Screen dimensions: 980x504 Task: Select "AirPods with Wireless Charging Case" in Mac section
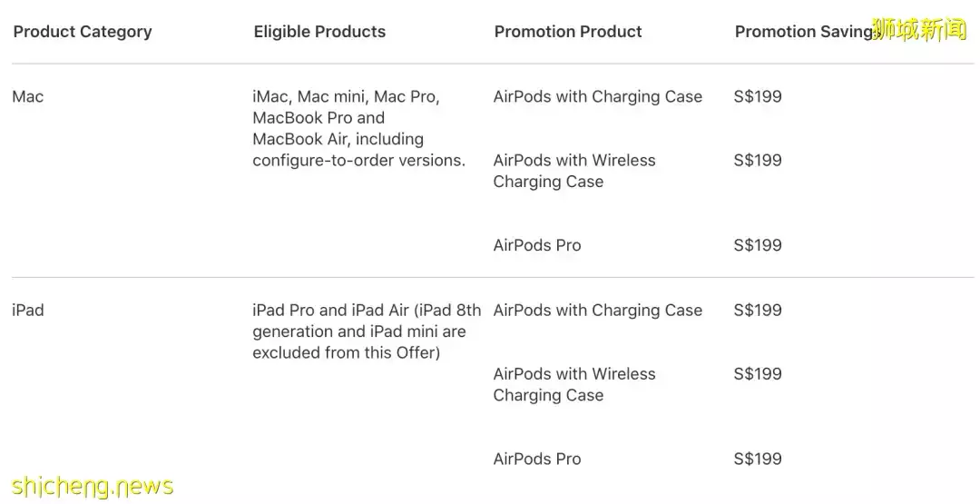(x=573, y=171)
